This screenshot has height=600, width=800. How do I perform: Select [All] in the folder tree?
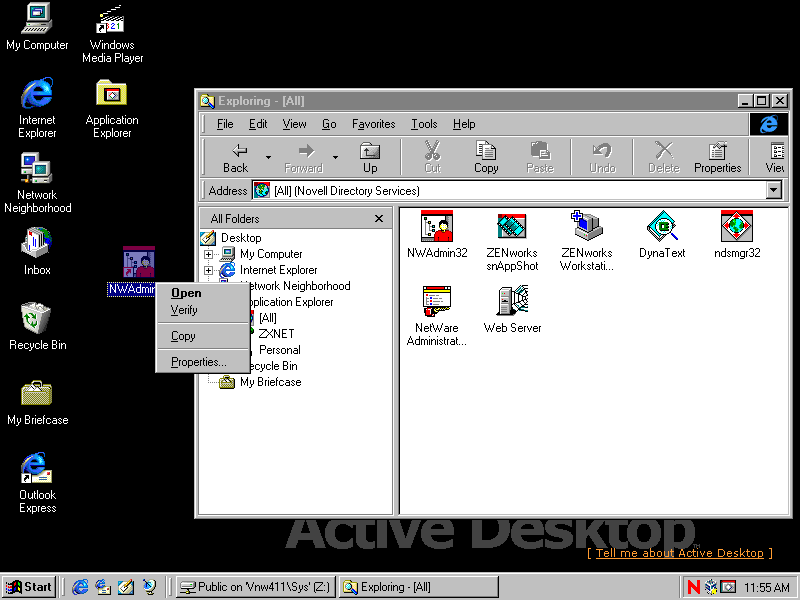[x=267, y=318]
